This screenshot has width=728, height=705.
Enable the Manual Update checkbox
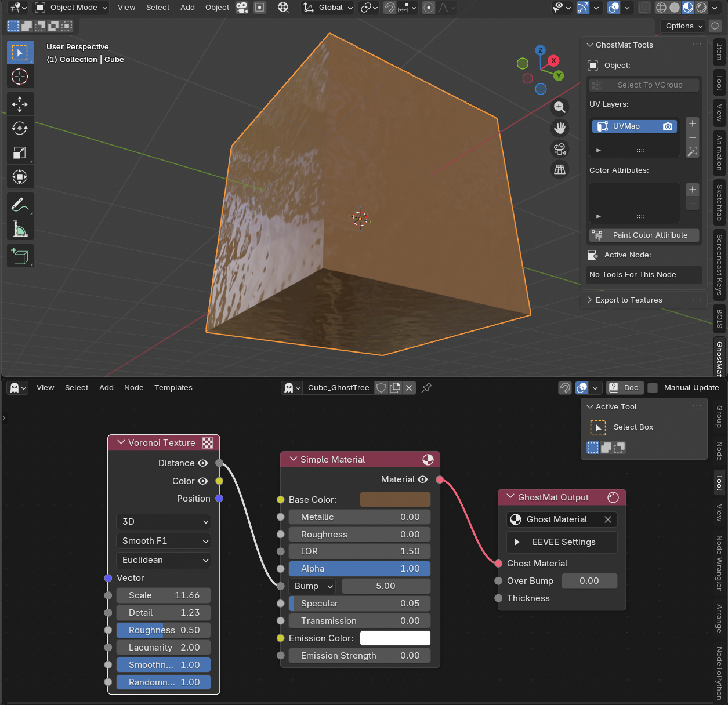(653, 388)
